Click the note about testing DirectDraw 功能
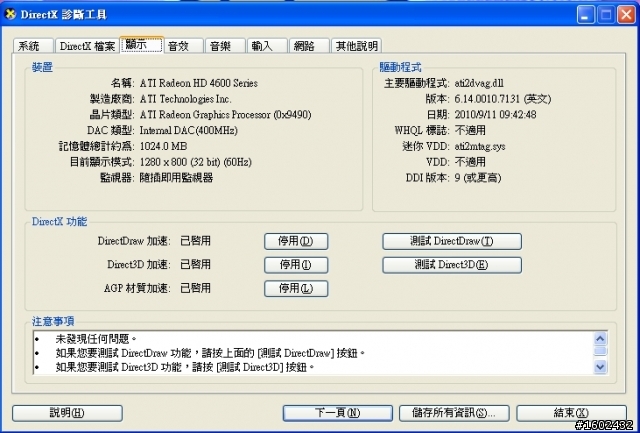This screenshot has width=640, height=433. click(x=210, y=353)
